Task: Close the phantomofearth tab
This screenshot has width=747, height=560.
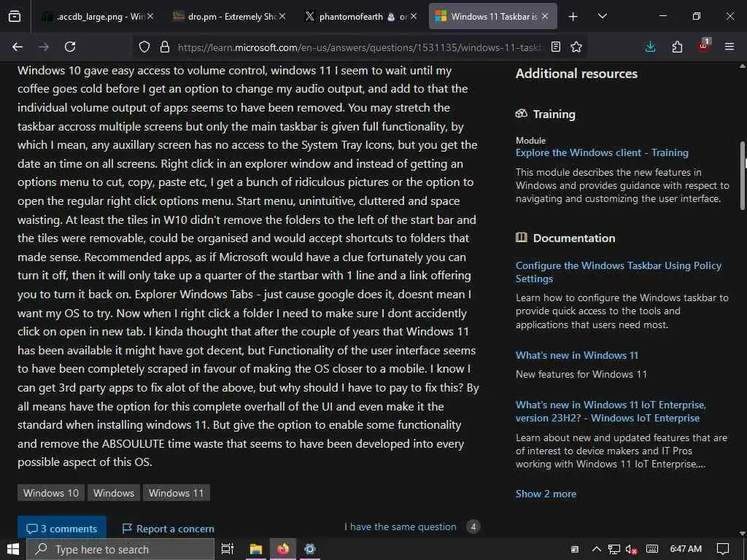Action: (x=414, y=16)
